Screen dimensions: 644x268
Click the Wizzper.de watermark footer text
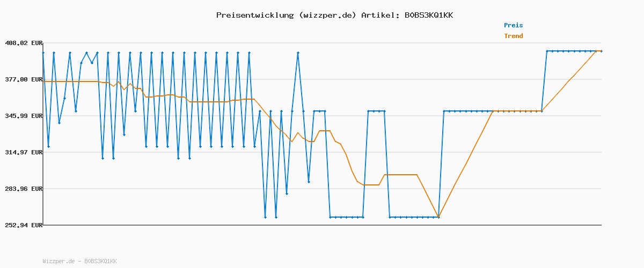[x=79, y=261]
